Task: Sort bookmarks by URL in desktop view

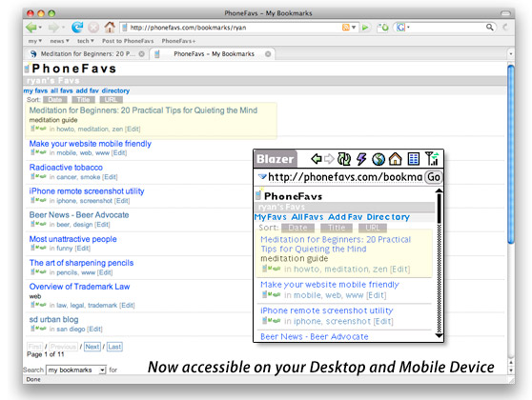Action: click(x=111, y=100)
